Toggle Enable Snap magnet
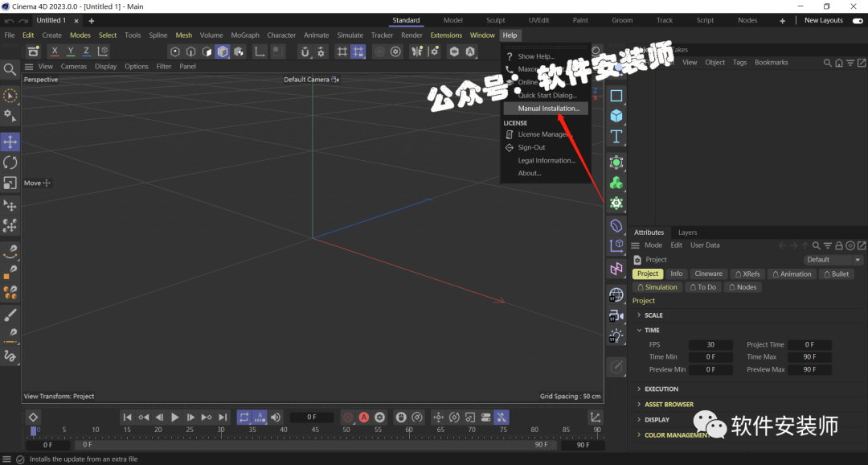Viewport: 868px width, 465px height. click(305, 51)
